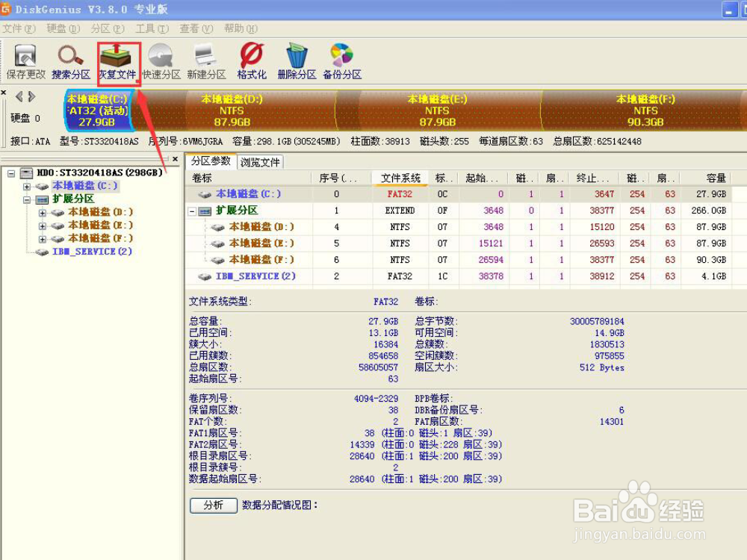Select HD0:ST3320418AS(298GB) in tree
This screenshot has height=560, width=747.
click(99, 172)
